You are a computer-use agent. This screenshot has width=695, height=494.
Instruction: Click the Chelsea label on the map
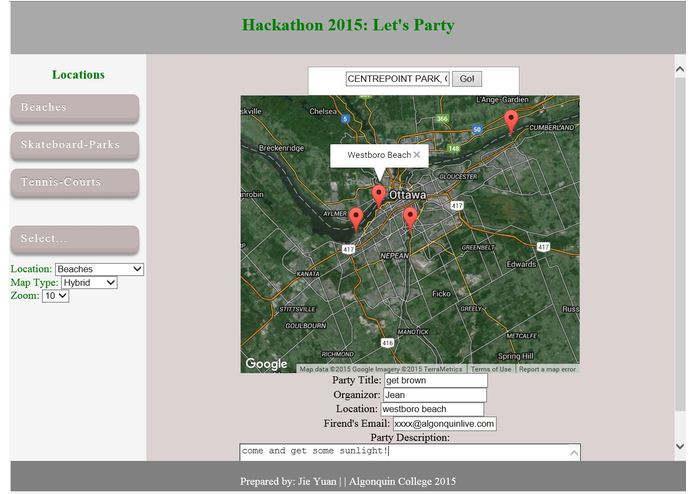click(x=323, y=112)
